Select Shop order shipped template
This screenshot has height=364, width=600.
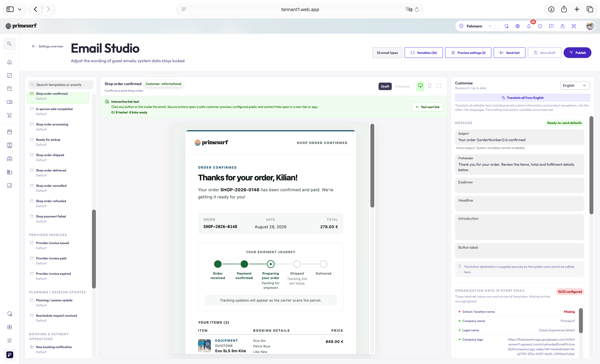pos(58,157)
